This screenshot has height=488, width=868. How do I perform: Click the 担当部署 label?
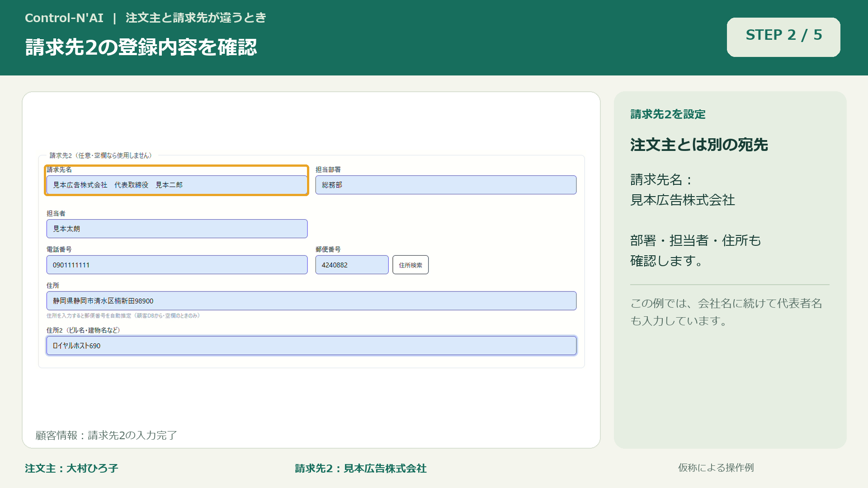328,169
